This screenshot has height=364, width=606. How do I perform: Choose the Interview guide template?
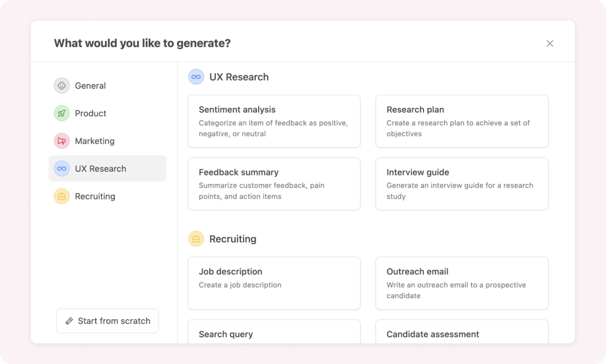(x=461, y=184)
